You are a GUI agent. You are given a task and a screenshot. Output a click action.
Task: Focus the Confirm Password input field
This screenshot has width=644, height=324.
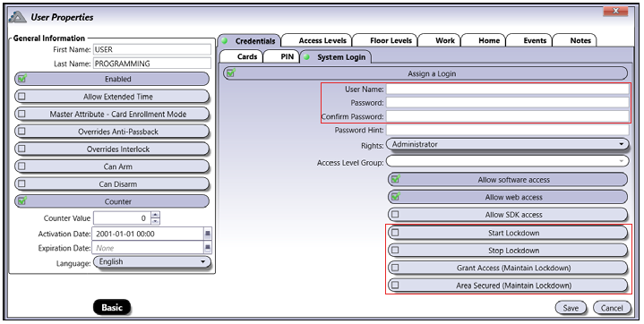pyautogui.click(x=507, y=116)
